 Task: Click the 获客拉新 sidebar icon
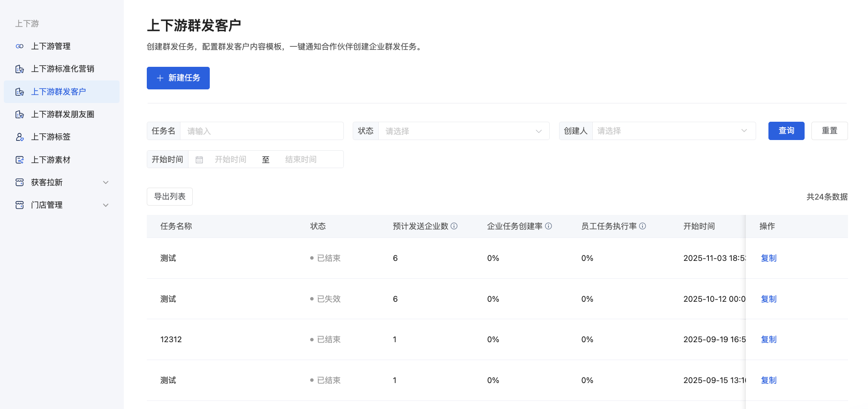20,183
